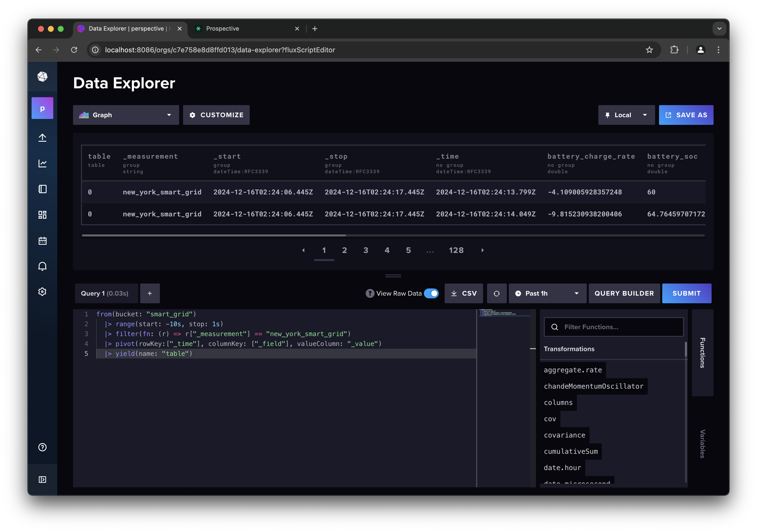
Task: Open the Local timezone dropdown
Action: tap(626, 115)
